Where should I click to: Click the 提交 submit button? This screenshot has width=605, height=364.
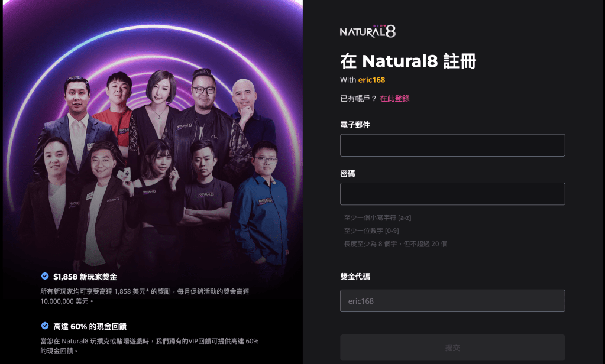452,347
